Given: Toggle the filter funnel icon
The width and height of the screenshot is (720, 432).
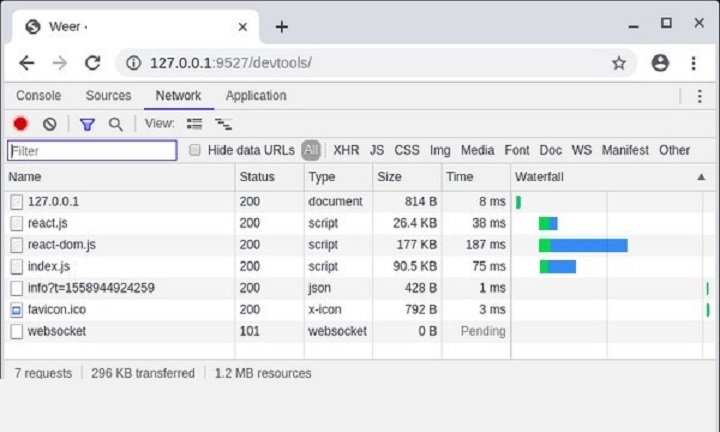Looking at the screenshot, I should [87, 124].
